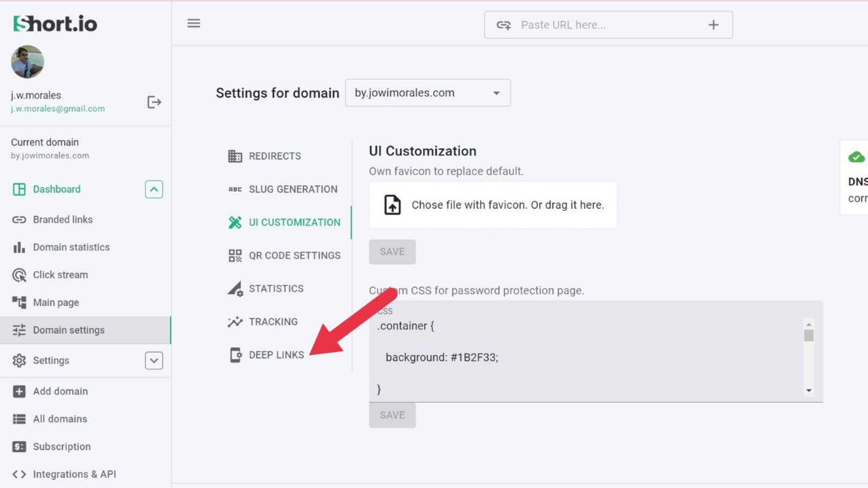The width and height of the screenshot is (868, 488).
Task: Open Integrations & API
Action: tap(74, 474)
